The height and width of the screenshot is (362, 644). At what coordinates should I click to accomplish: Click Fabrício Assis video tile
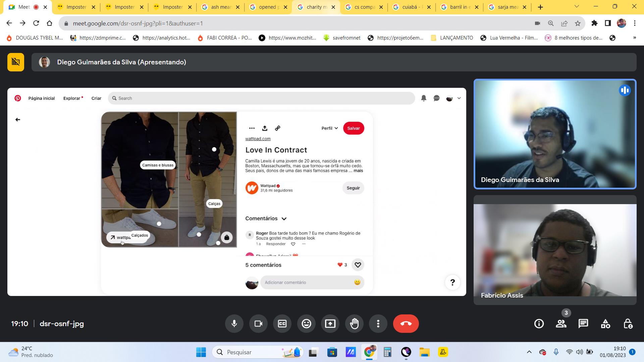pos(555,250)
